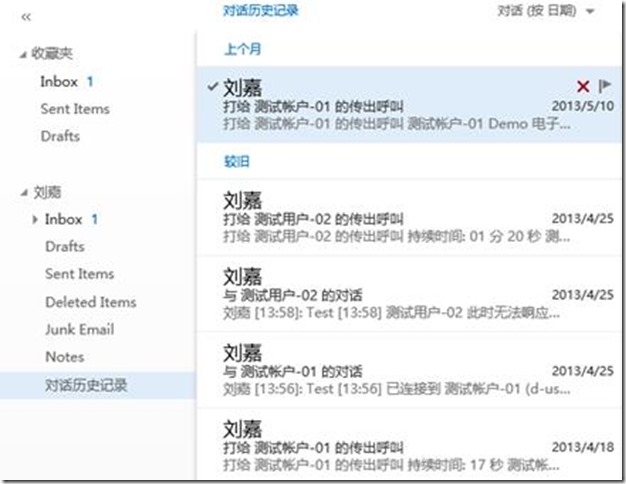This screenshot has height=484, width=626.
Task: Open Sent Items in favorites
Action: tap(75, 109)
